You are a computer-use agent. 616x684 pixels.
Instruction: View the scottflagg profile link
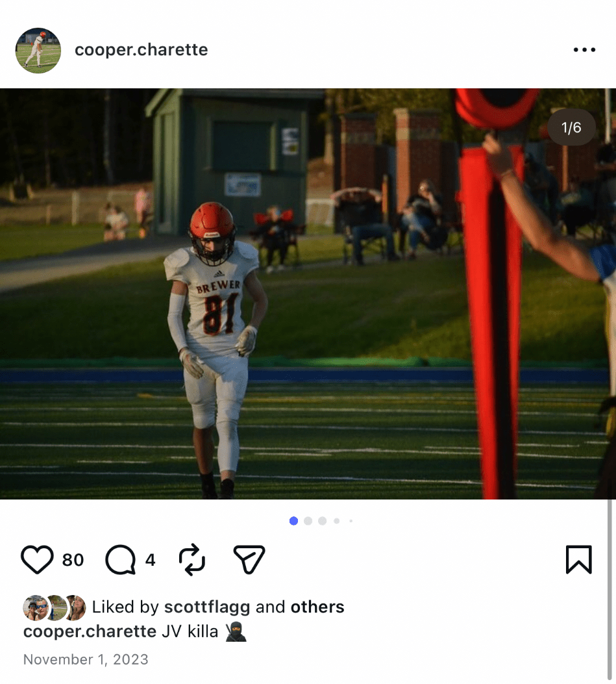pyautogui.click(x=207, y=607)
